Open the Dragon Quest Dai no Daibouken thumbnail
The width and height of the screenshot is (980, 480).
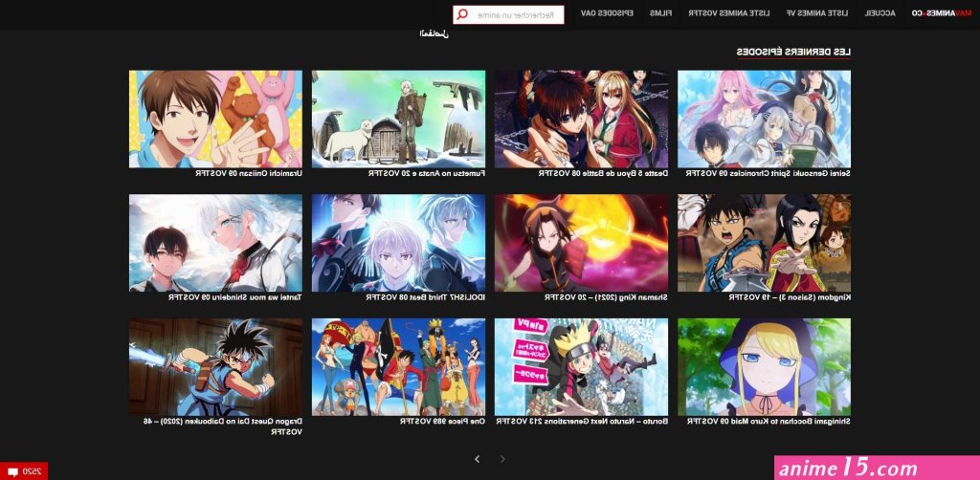pyautogui.click(x=215, y=367)
